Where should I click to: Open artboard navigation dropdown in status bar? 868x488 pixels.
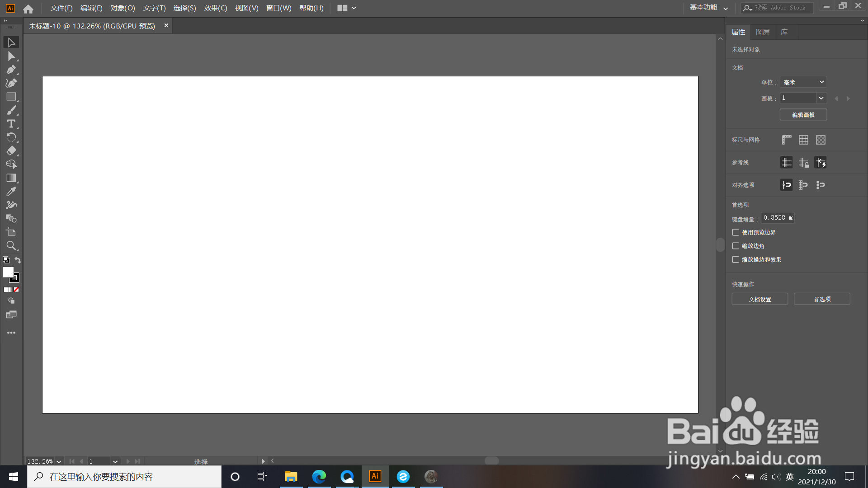click(x=115, y=461)
